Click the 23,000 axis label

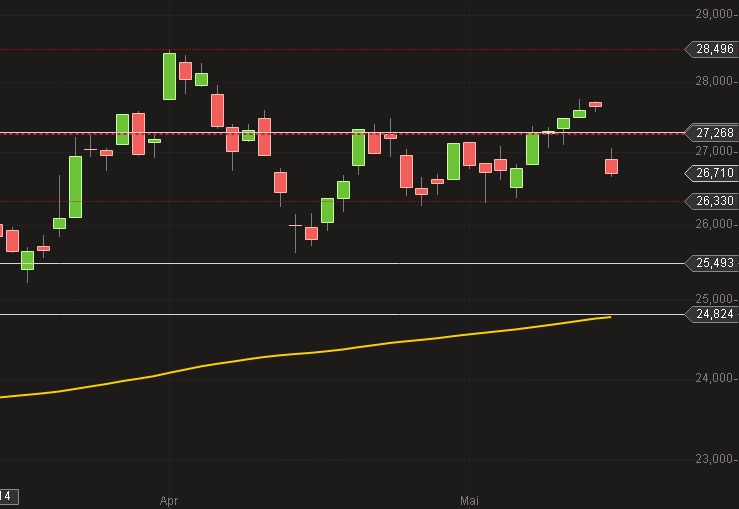(714, 459)
